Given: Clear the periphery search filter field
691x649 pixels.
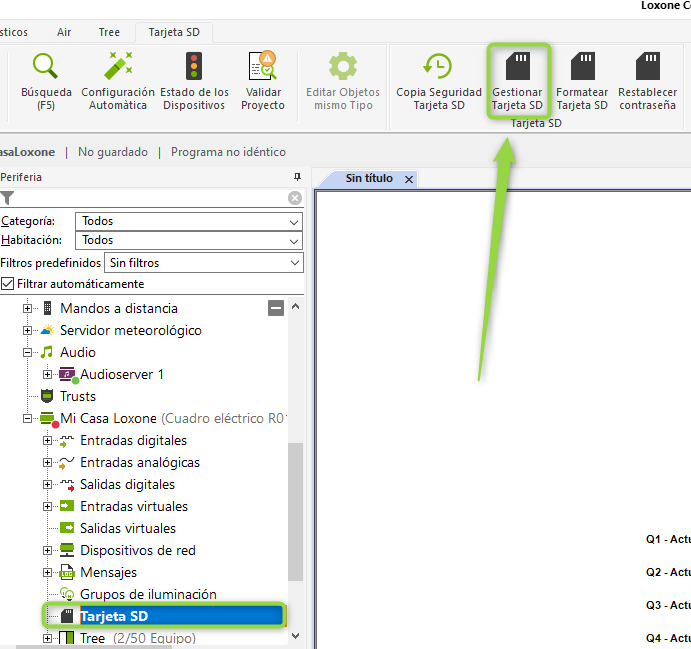Looking at the screenshot, I should pyautogui.click(x=295, y=198).
